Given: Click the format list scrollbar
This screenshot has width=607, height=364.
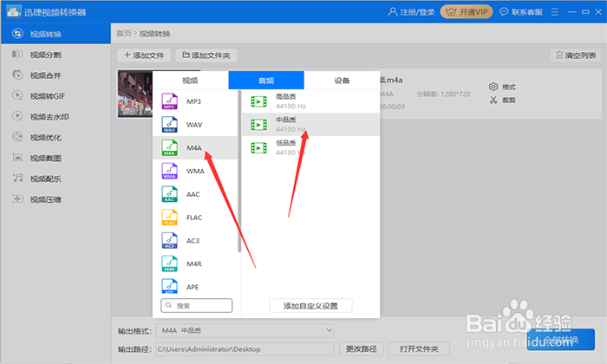Looking at the screenshot, I should click(239, 171).
